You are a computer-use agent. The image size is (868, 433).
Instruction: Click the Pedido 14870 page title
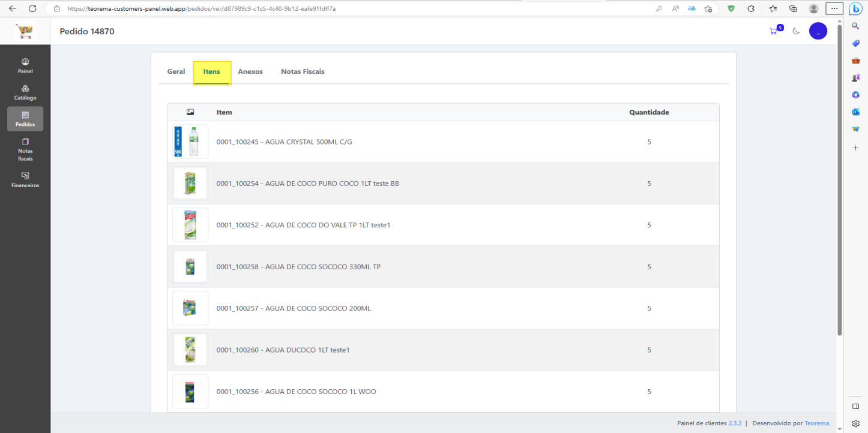[87, 31]
